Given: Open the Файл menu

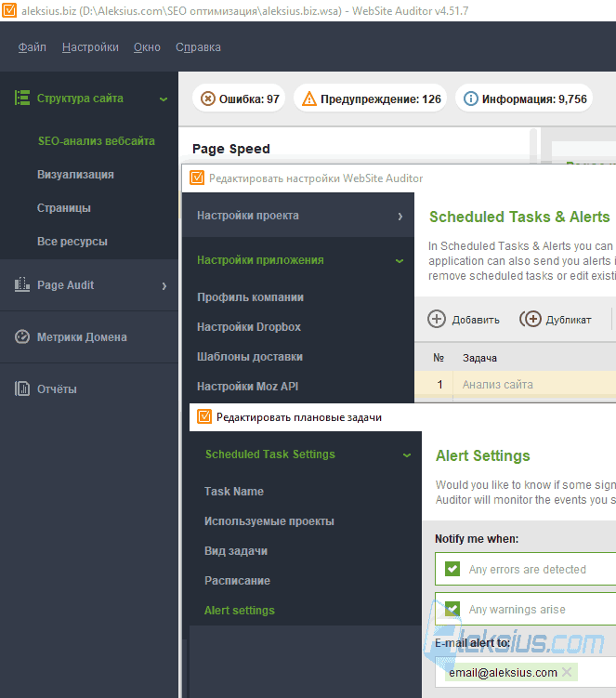Looking at the screenshot, I should pos(32,47).
